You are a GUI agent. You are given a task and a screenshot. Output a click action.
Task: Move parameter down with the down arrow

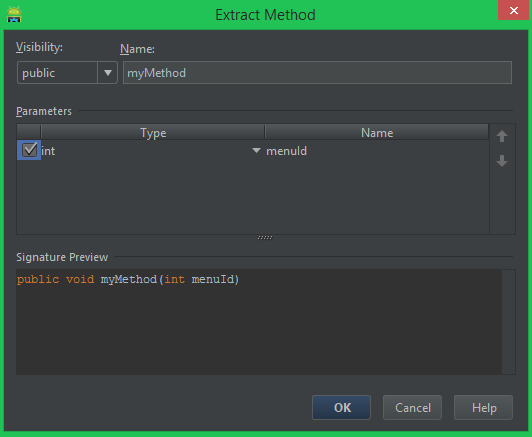[x=502, y=160]
